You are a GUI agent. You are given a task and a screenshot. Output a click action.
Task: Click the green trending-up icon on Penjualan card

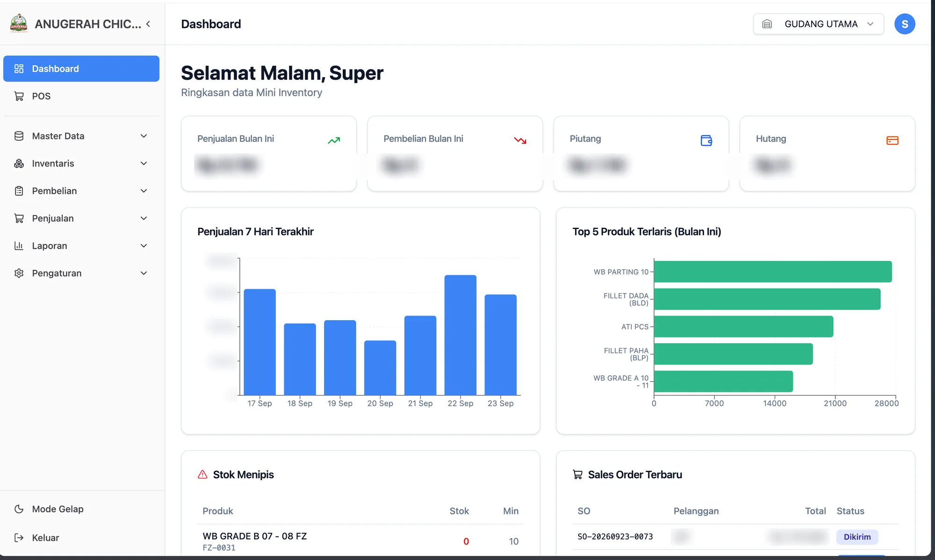334,140
